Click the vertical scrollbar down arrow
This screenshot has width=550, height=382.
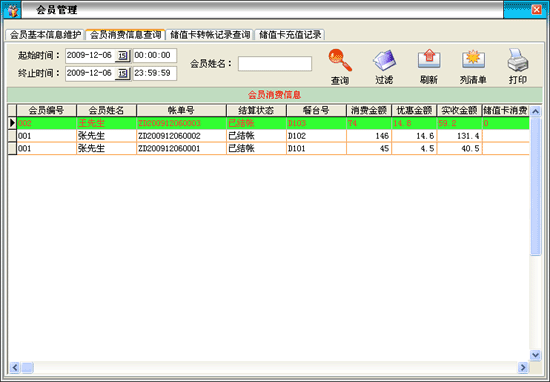pyautogui.click(x=536, y=355)
